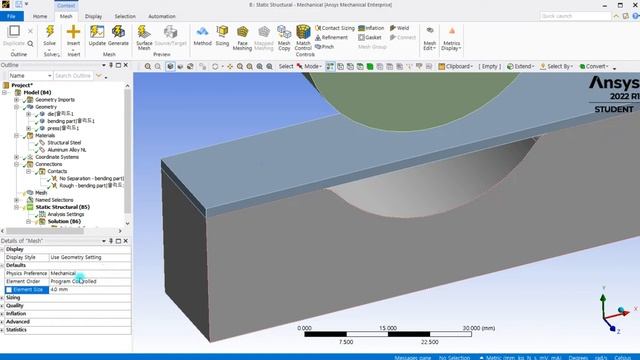This screenshot has width=640, height=360.
Task: Add a Gasket mesh control
Action: point(370,38)
